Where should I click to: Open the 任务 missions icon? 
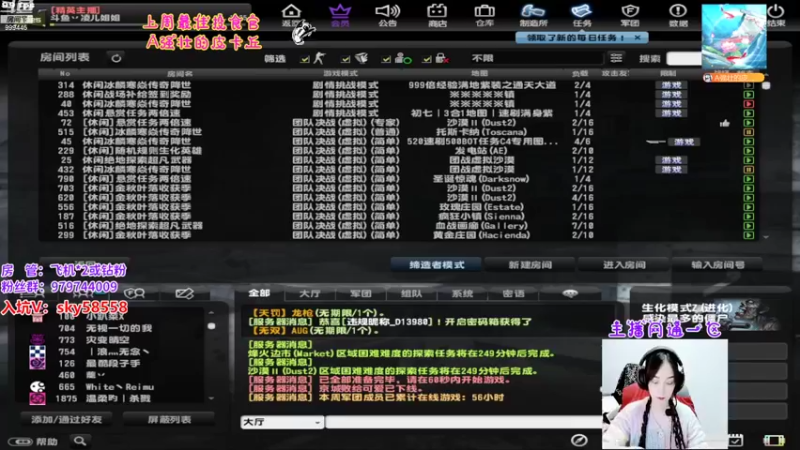click(x=582, y=15)
